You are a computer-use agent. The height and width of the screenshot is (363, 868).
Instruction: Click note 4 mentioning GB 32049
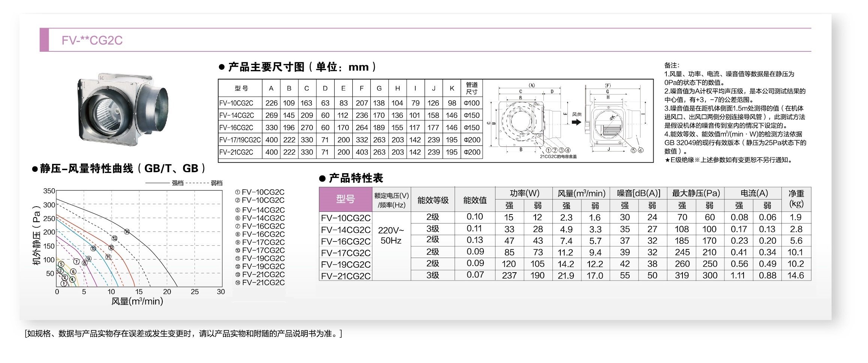pyautogui.click(x=735, y=142)
